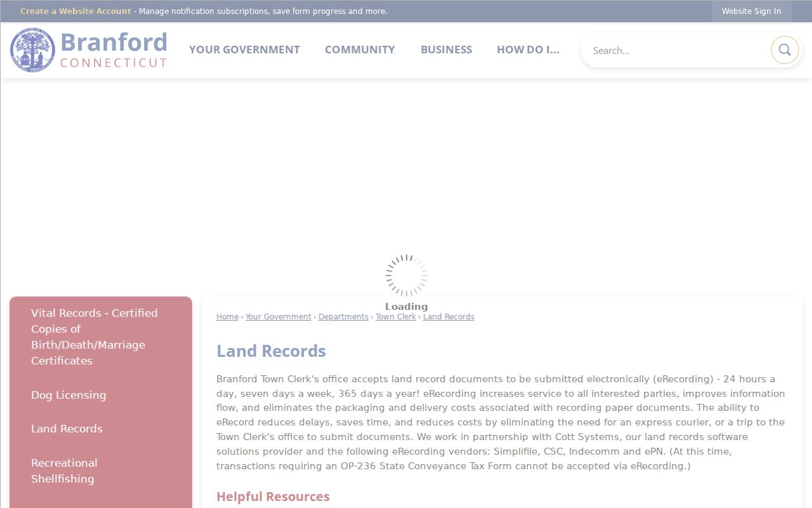
Task: Open the Branford Connecticut logo homepage
Action: [89, 50]
